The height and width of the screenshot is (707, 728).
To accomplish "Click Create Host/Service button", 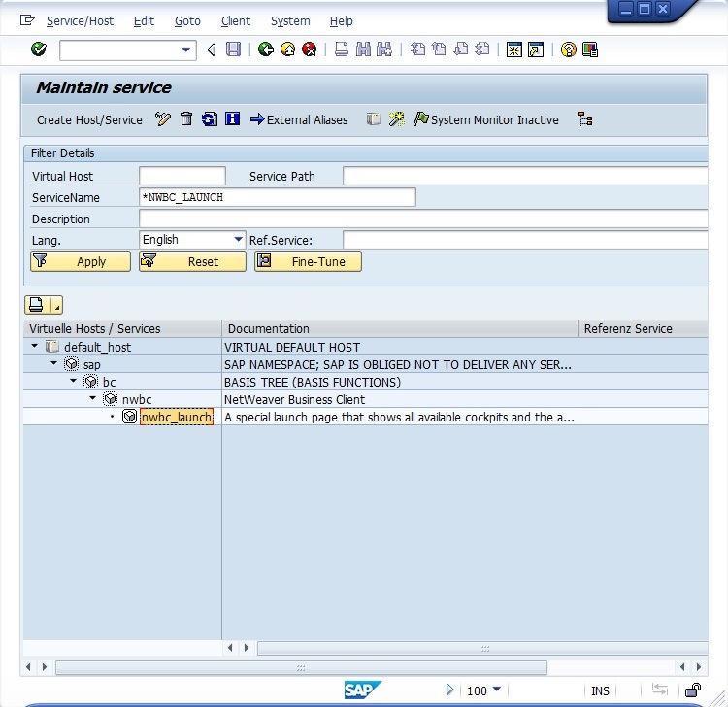I will (89, 119).
